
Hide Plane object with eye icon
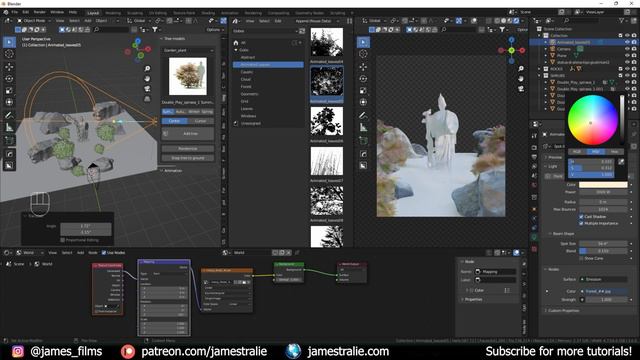point(627,56)
